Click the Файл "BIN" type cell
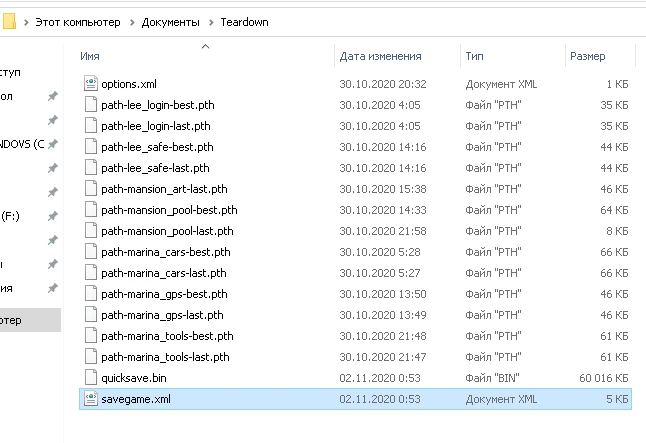The image size is (646, 443). tap(492, 378)
